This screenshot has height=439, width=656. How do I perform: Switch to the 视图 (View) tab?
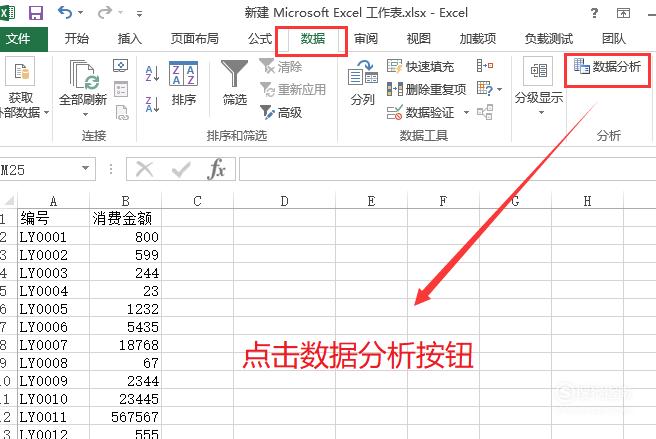point(419,39)
